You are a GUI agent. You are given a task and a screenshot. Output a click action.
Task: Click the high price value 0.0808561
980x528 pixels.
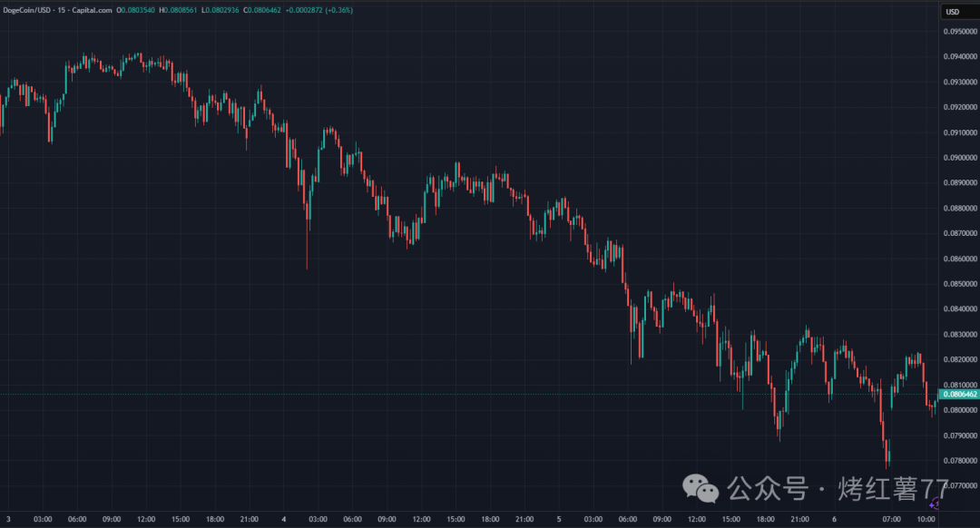tap(180, 10)
